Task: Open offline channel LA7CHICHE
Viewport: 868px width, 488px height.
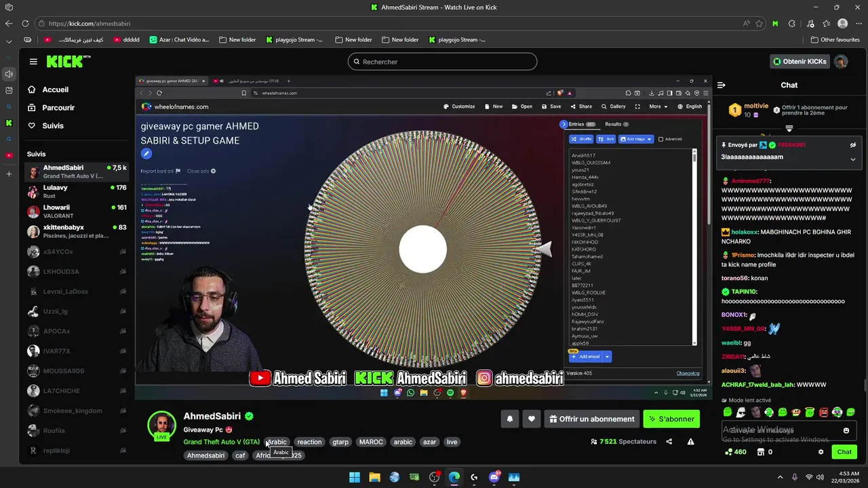Action: point(77,391)
